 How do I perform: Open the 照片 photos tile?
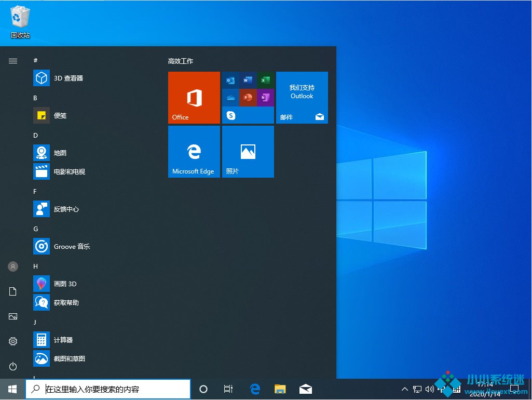point(248,152)
